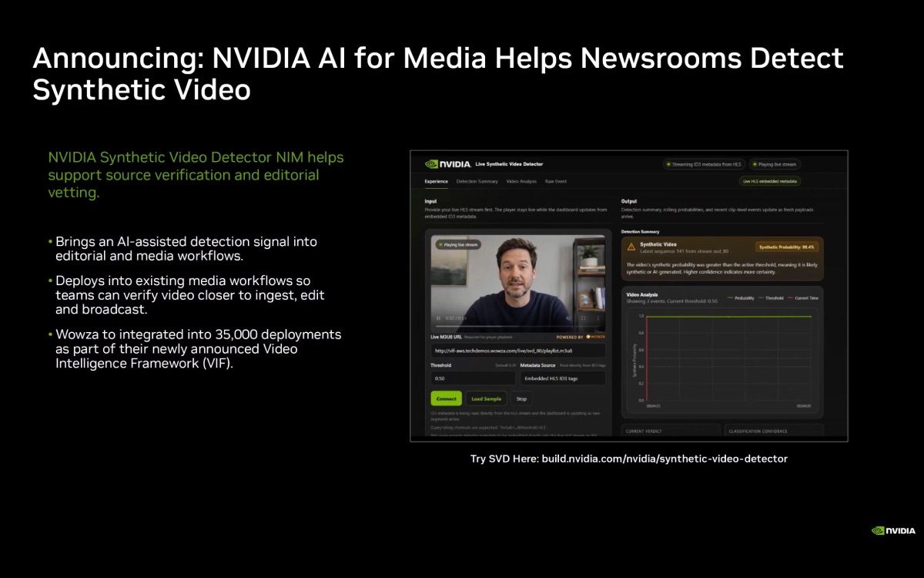
Task: Toggle the Probability series in the chart legend
Action: coord(741,297)
